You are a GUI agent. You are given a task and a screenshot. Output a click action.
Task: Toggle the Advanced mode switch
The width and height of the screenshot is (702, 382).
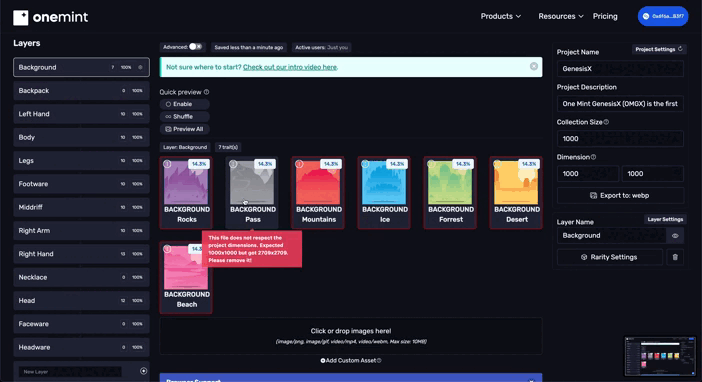(x=195, y=47)
